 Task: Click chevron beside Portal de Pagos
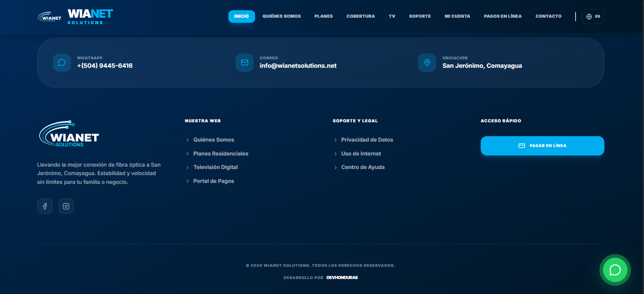[188, 181]
